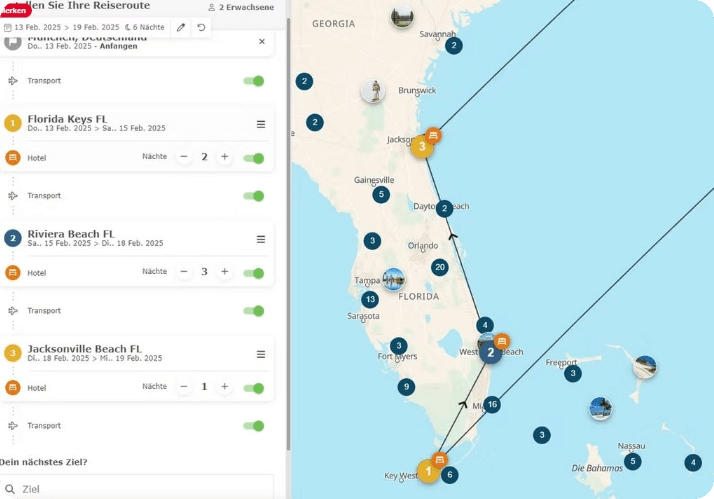Remove München start point with X
The width and height of the screenshot is (714, 499).
(262, 42)
